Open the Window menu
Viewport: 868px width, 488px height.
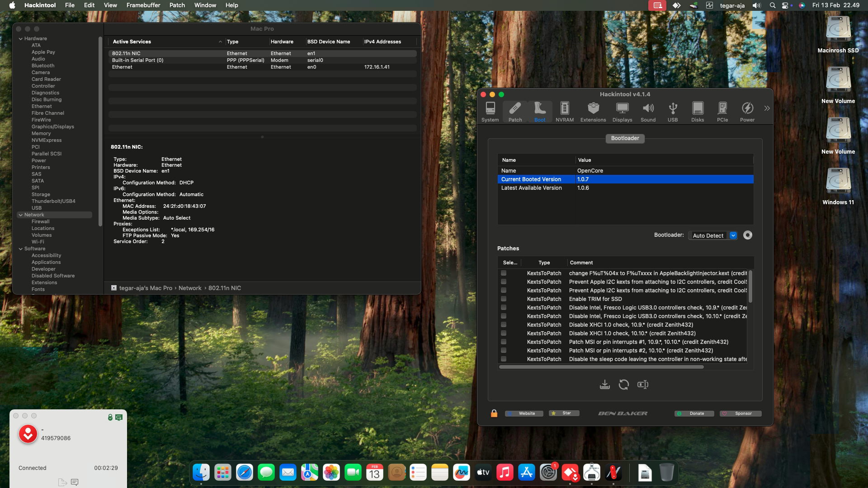coord(205,5)
